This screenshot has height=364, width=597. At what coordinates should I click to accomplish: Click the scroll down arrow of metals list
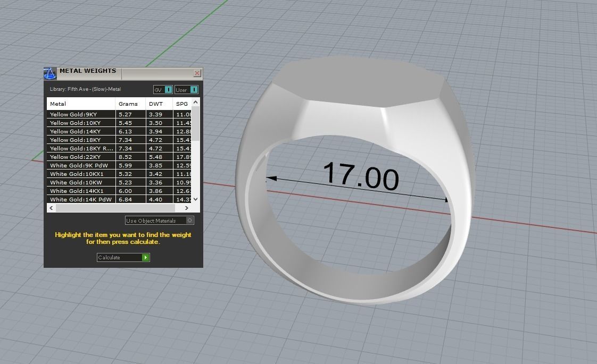[195, 199]
